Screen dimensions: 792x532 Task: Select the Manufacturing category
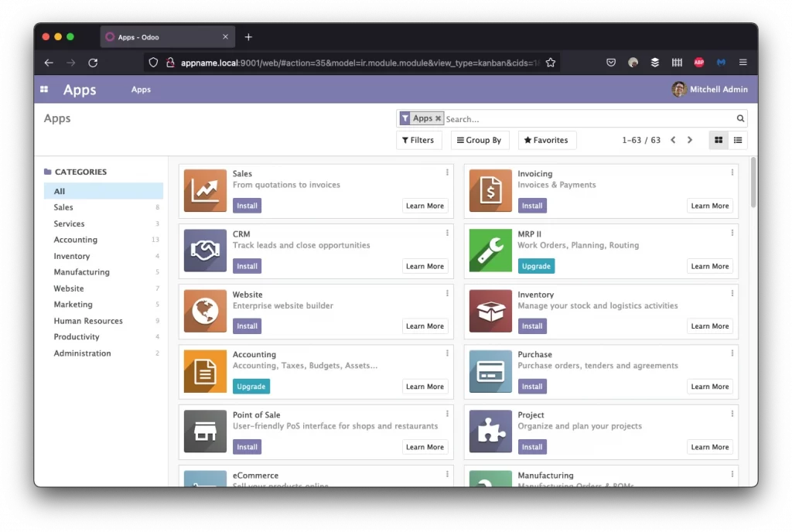[x=104, y=272]
